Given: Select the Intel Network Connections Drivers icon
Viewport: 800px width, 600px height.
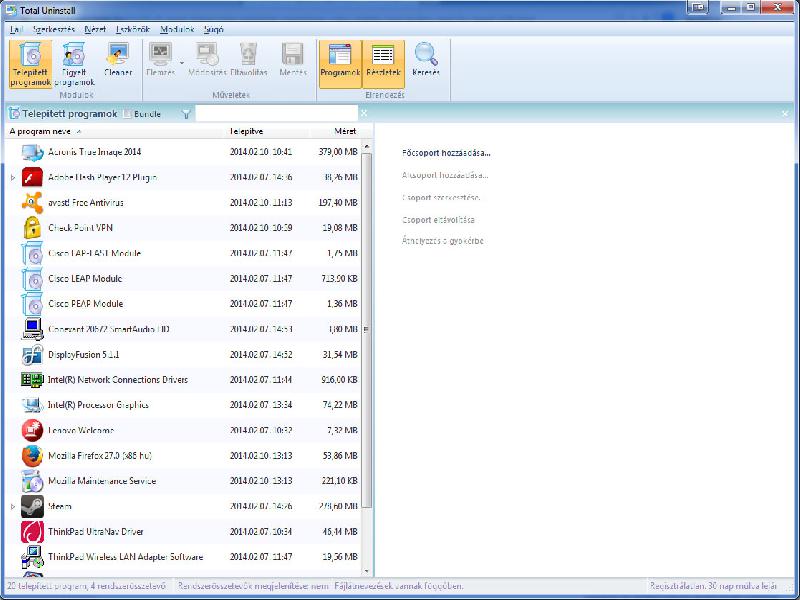Looking at the screenshot, I should click(x=32, y=380).
